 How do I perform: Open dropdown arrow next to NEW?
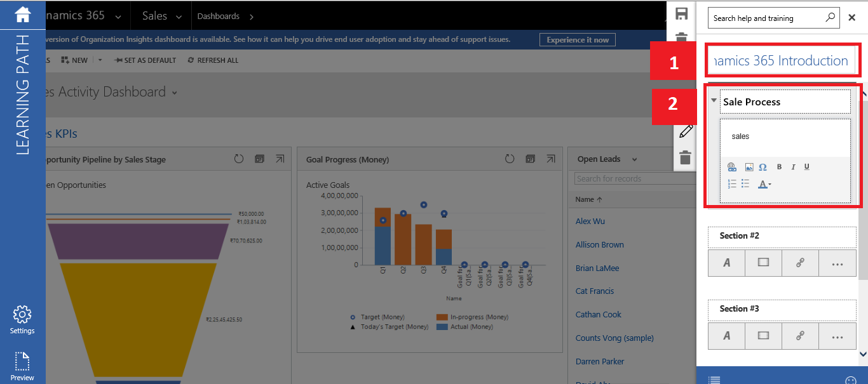point(100,60)
